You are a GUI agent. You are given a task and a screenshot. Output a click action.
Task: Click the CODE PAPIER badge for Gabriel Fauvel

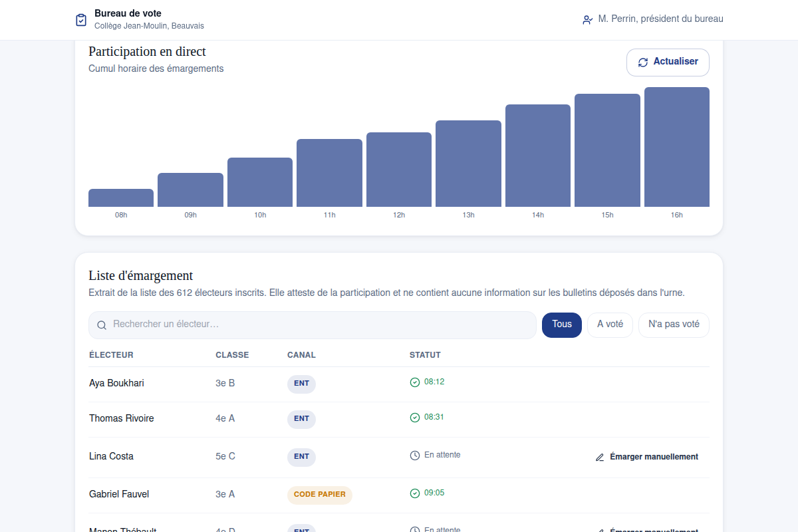point(320,495)
